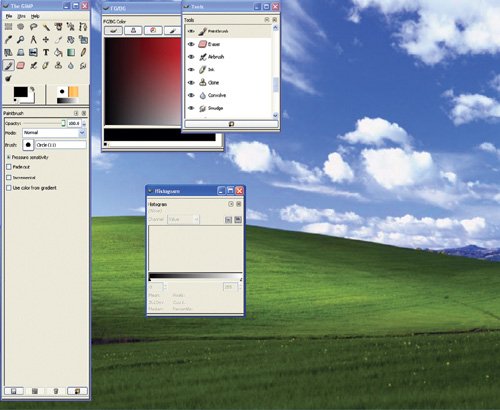
Task: Select the Text tool
Action: click(x=46, y=53)
